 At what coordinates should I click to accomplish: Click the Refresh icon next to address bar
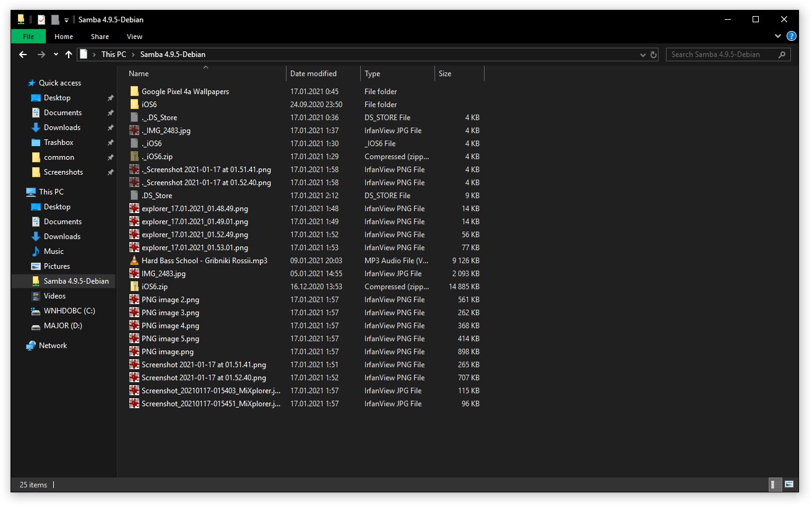point(653,55)
